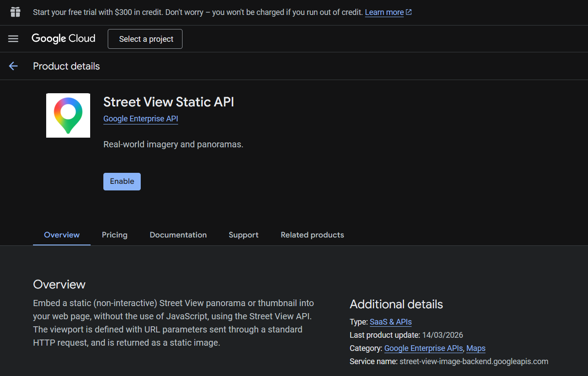Click the street-view-image-backend.googleapis.com service name
The image size is (588, 376).
474,361
